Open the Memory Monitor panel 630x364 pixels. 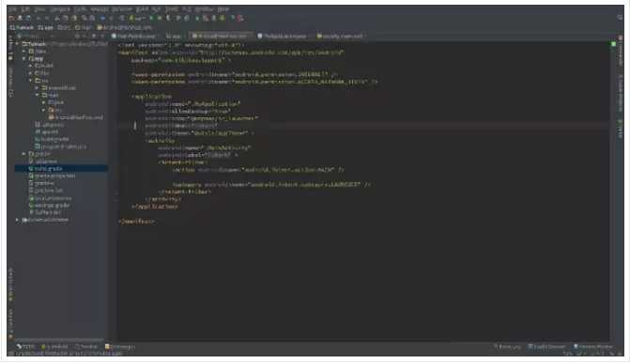coord(592,347)
